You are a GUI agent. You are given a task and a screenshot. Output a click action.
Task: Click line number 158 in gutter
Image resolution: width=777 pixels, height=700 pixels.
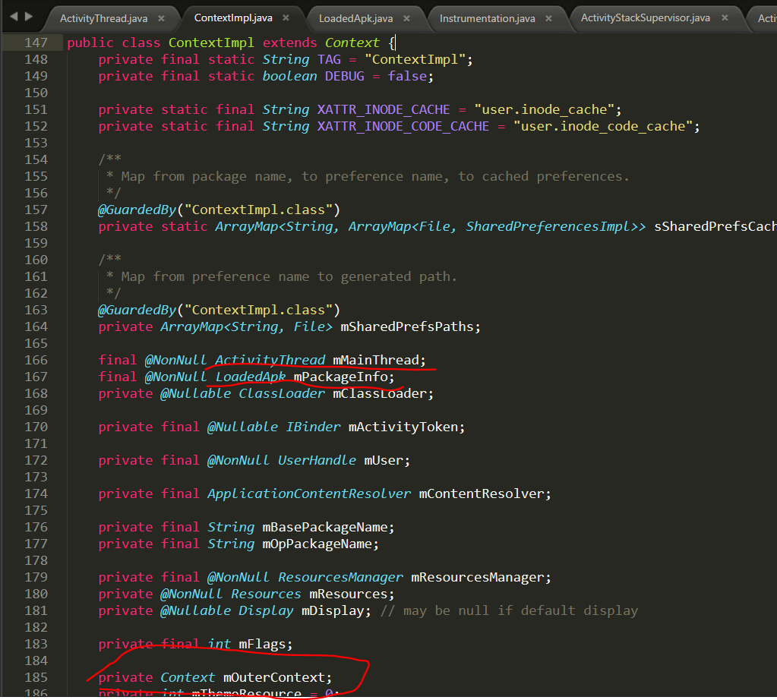point(36,226)
